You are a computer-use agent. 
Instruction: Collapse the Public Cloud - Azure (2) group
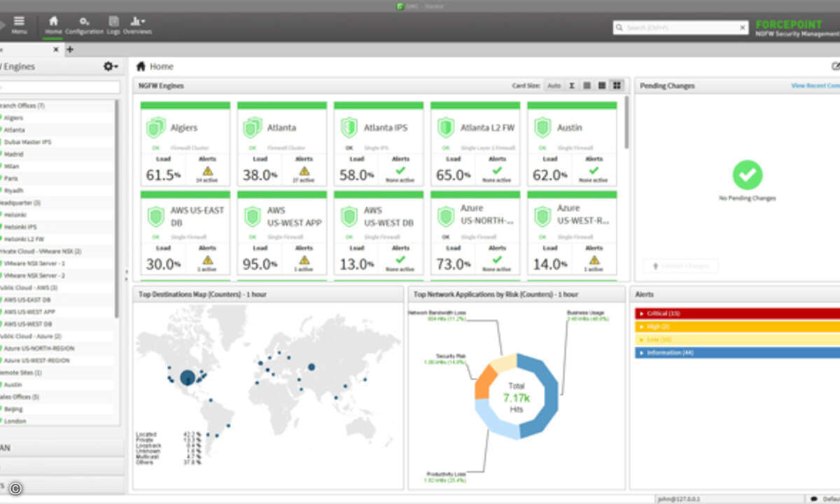click(29, 336)
